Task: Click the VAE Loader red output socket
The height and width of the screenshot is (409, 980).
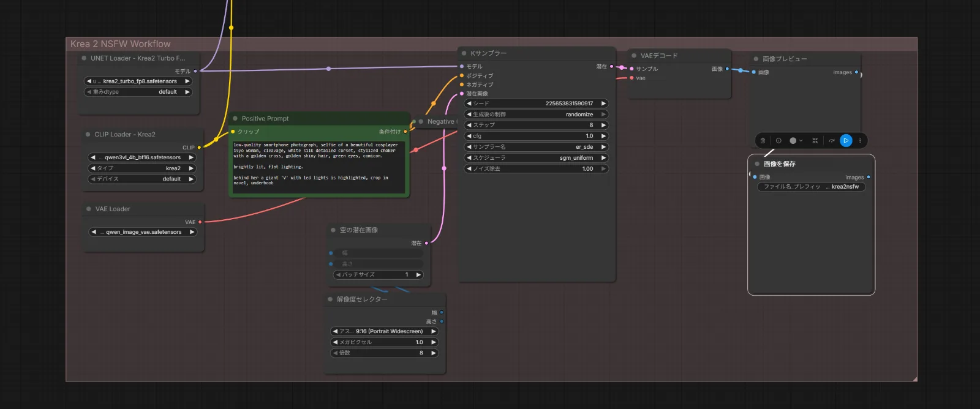Action: pyautogui.click(x=200, y=222)
